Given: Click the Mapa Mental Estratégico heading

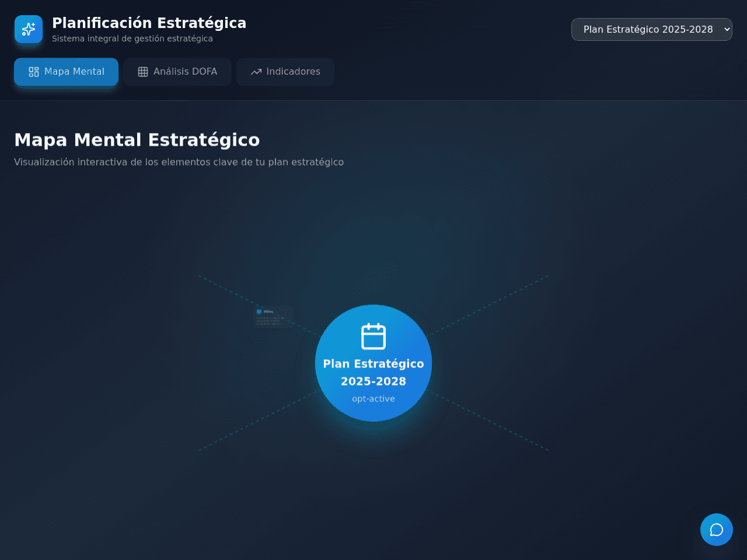Looking at the screenshot, I should click(x=137, y=140).
